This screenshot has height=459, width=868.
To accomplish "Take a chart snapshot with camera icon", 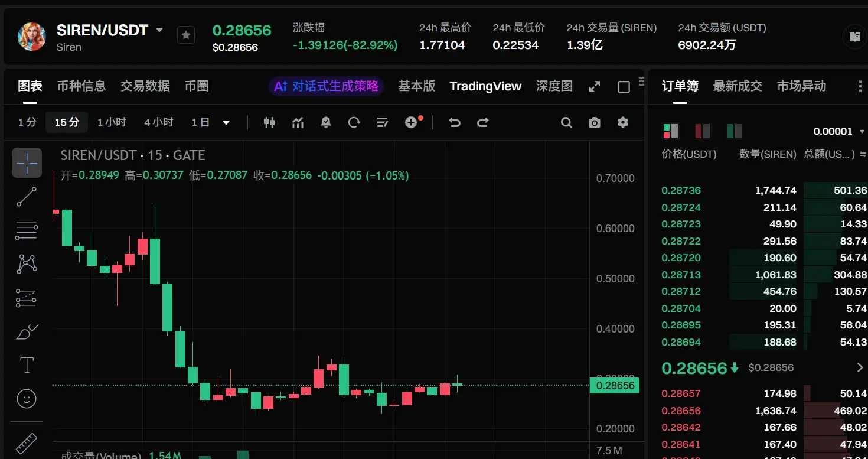I will [595, 122].
